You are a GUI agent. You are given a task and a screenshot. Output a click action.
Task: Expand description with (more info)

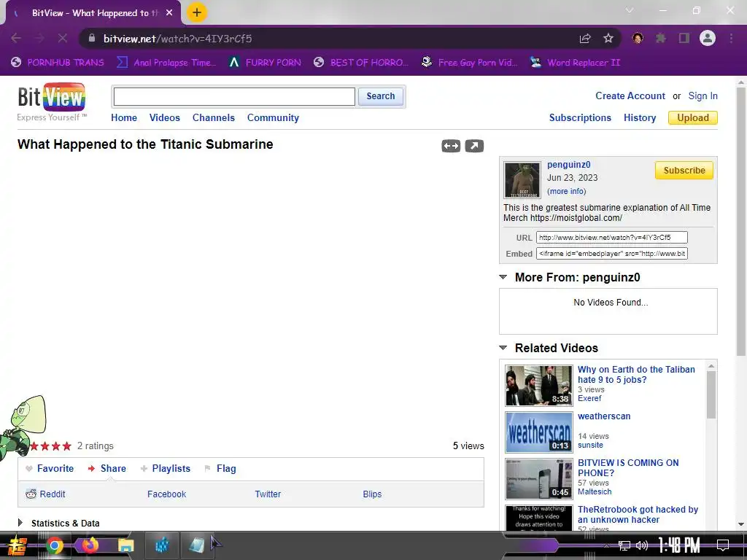[x=566, y=191]
